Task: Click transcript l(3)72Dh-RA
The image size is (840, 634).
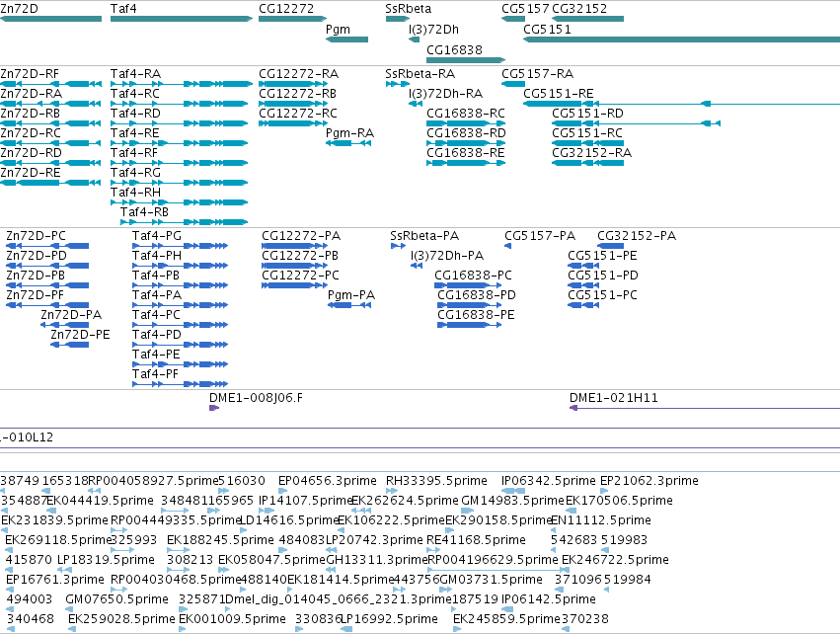Action: (x=446, y=94)
